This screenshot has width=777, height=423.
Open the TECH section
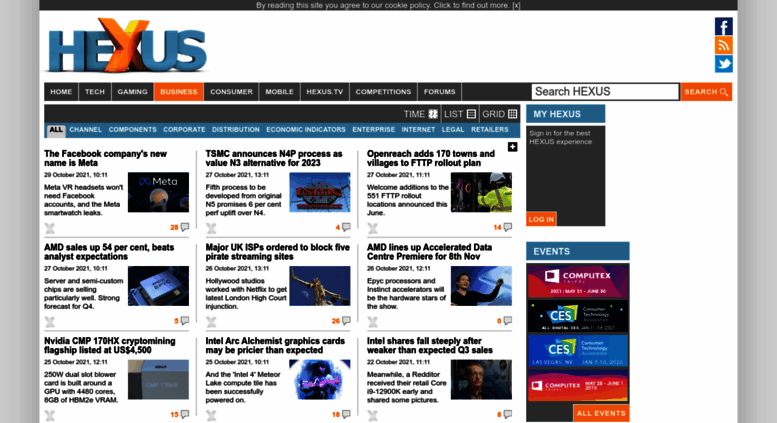[x=95, y=92]
